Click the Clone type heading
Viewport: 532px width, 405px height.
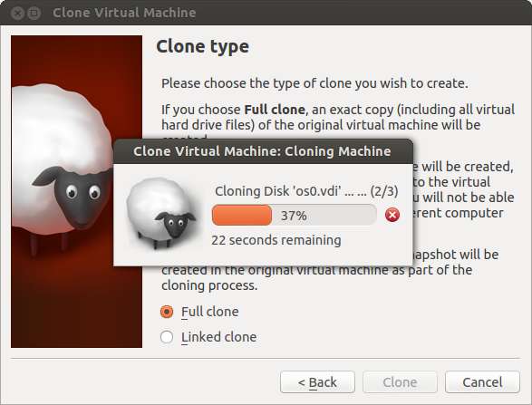202,47
